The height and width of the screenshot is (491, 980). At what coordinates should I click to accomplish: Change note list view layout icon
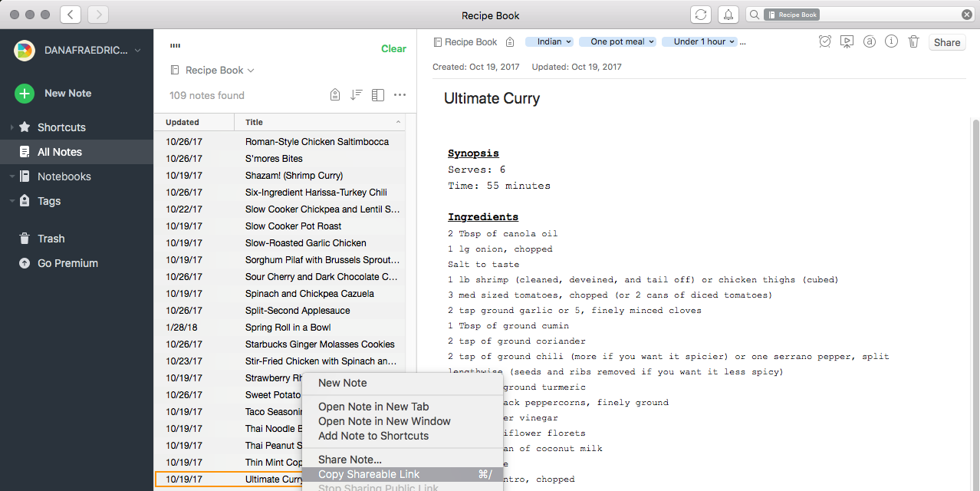coord(377,95)
